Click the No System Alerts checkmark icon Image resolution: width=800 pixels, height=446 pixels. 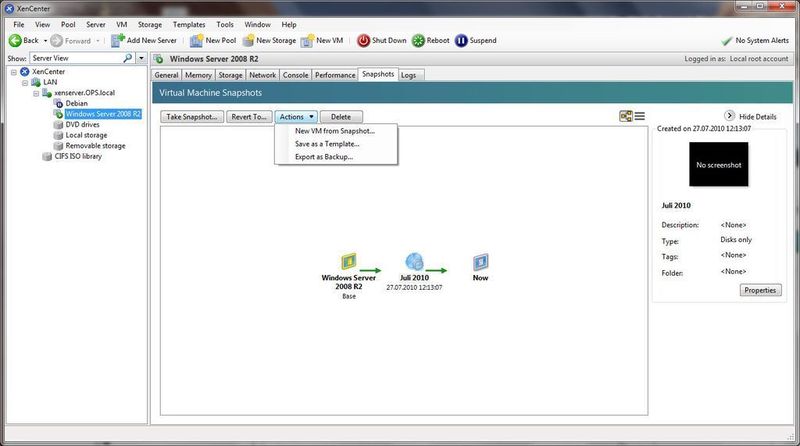click(727, 41)
